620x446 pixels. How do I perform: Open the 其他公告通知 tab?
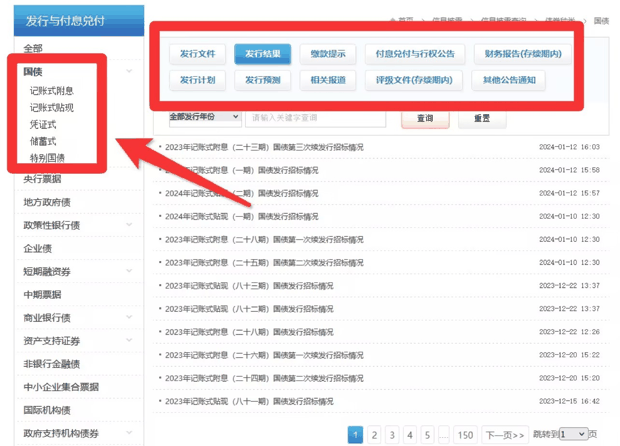[x=509, y=80]
